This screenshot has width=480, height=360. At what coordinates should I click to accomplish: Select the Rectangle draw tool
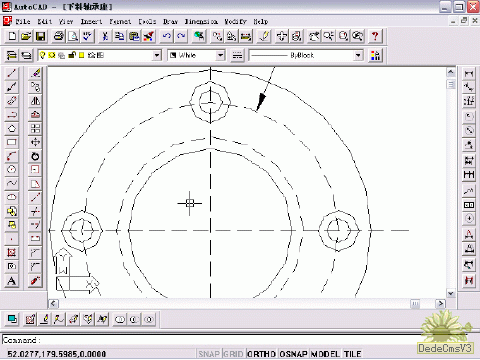click(12, 142)
